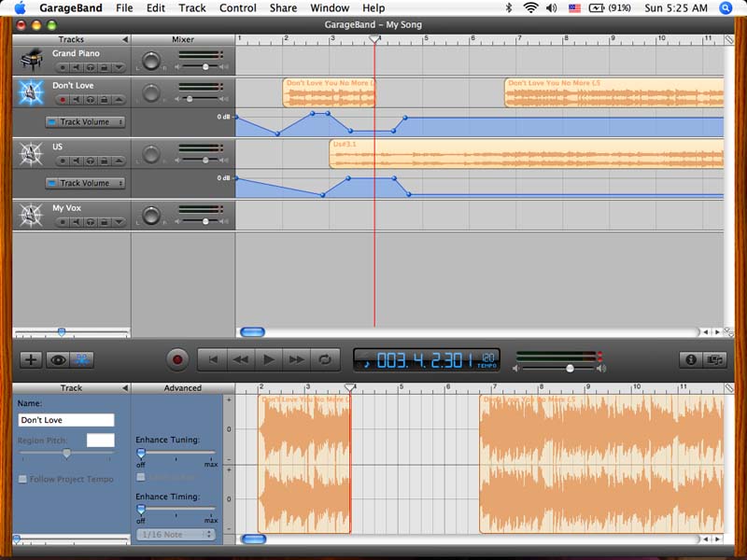Toggle the track editor scissors button
The height and width of the screenshot is (560, 747).
(81, 359)
